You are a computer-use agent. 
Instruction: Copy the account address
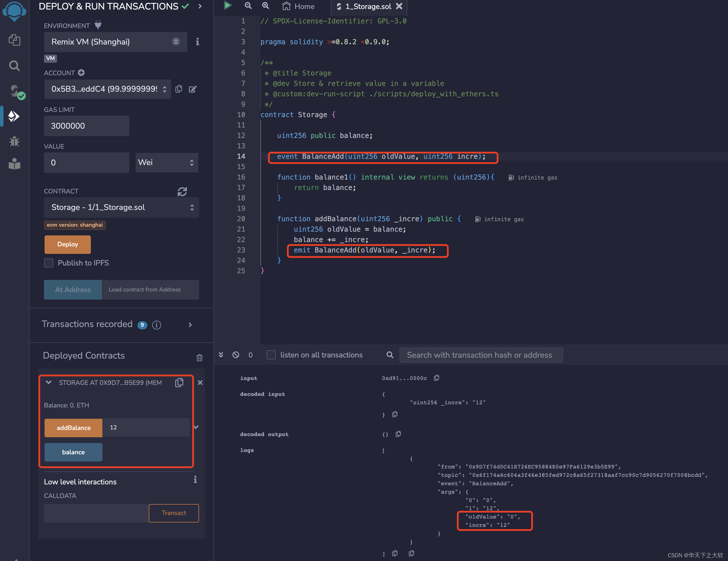179,89
